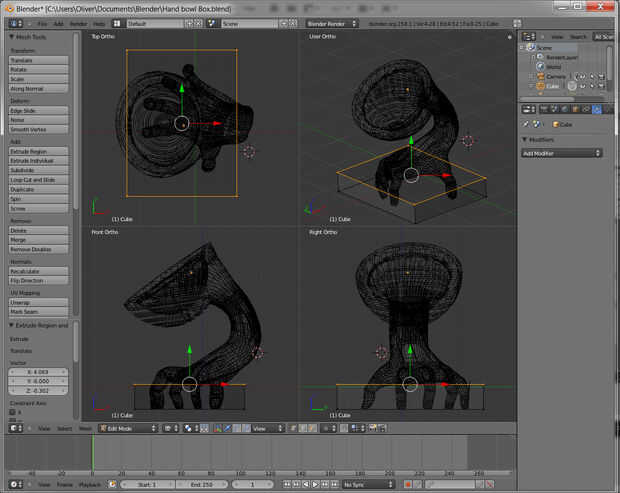This screenshot has height=493, width=620.
Task: Click the outliner editor type icon
Action: click(x=527, y=36)
